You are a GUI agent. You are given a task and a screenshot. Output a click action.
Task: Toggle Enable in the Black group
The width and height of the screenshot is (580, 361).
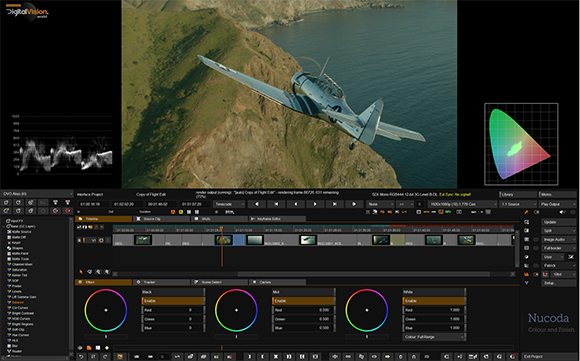coord(173,301)
